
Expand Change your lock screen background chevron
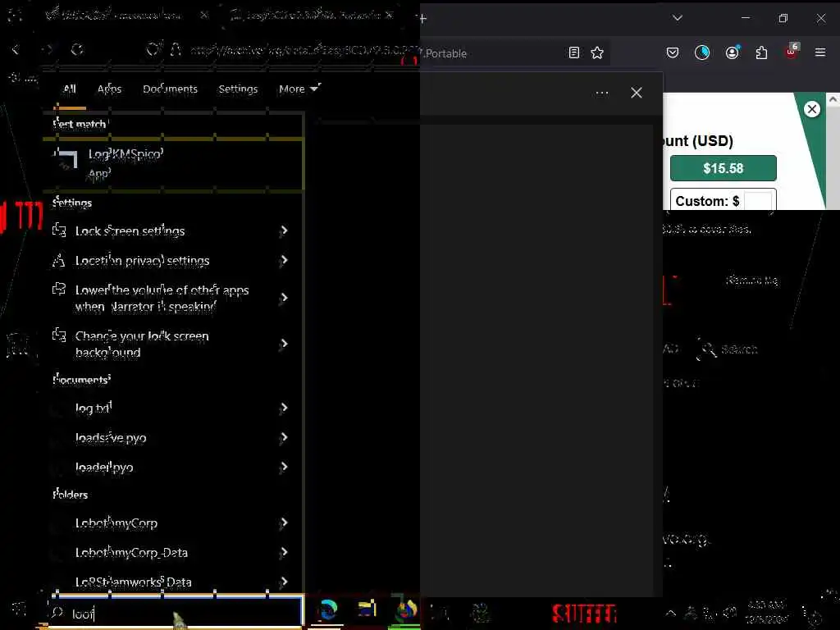(x=284, y=344)
